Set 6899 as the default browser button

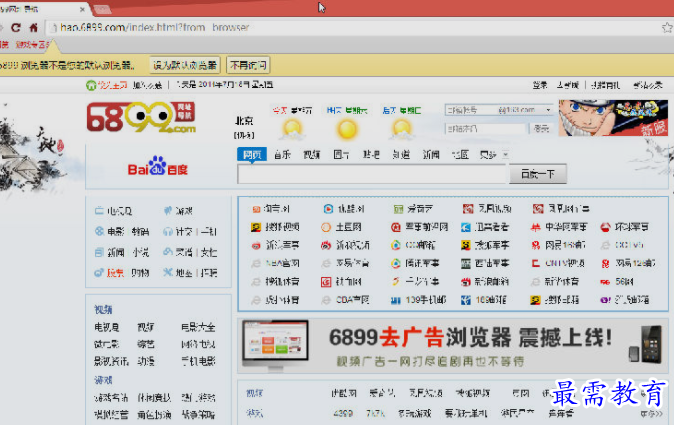coord(185,65)
